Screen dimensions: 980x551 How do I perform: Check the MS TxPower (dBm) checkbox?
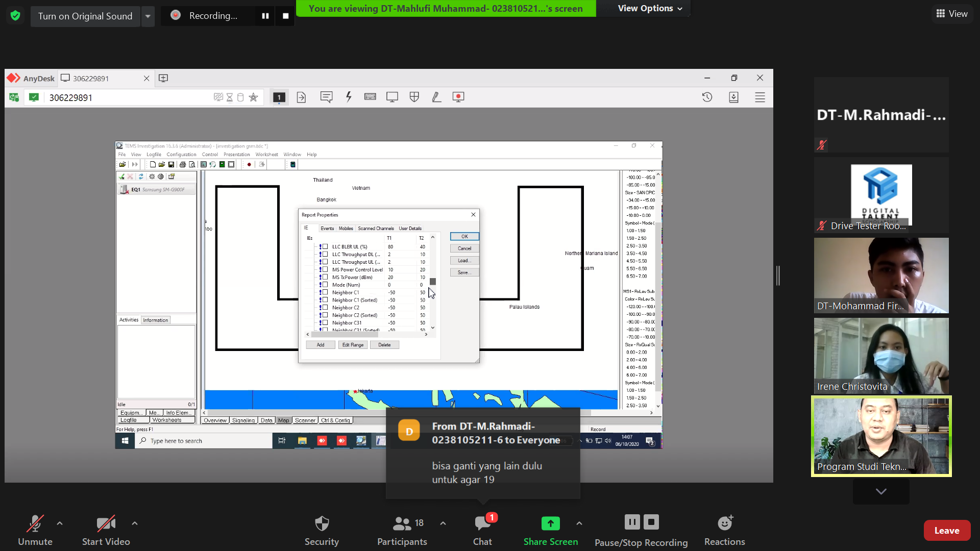[325, 277]
